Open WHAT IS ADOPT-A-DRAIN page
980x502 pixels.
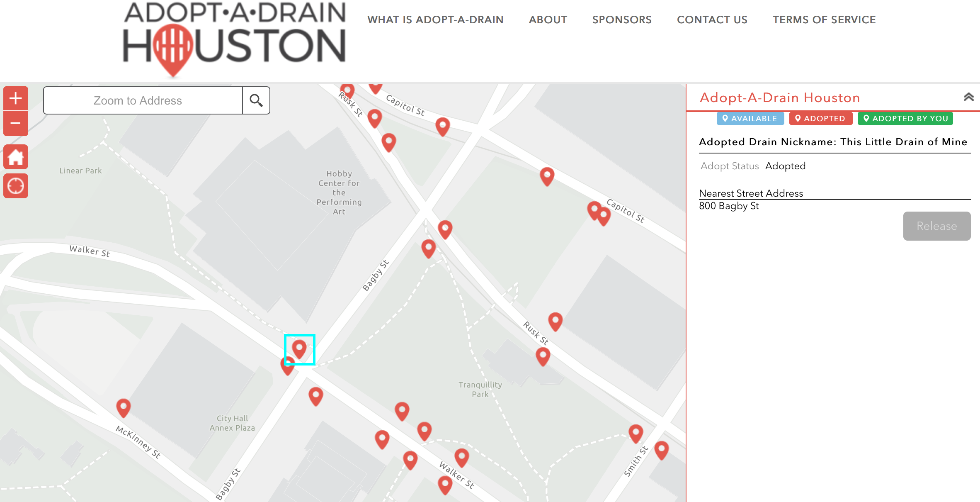(x=436, y=19)
